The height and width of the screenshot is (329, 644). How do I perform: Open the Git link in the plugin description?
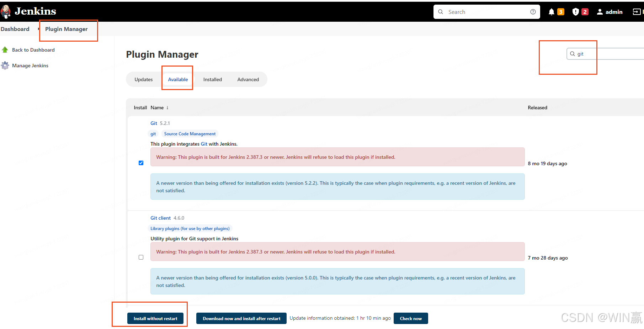point(204,144)
